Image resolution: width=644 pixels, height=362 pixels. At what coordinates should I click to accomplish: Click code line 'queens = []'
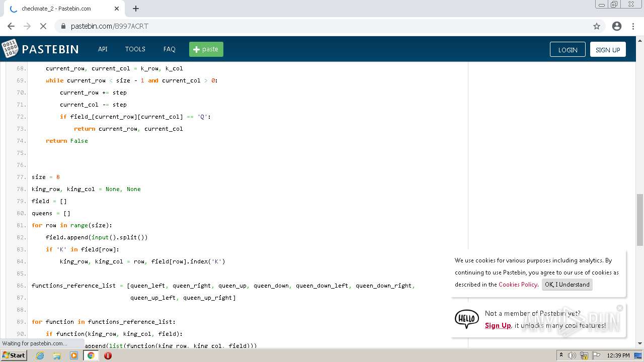point(51,213)
